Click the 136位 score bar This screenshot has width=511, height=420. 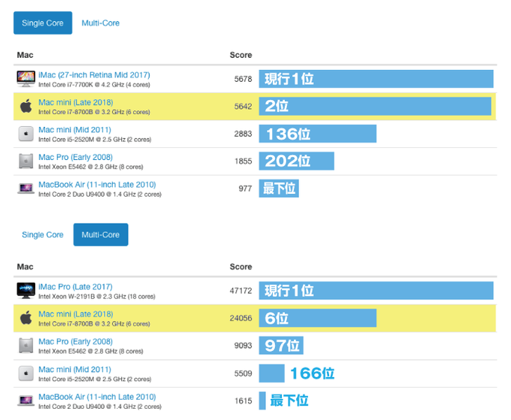(x=318, y=134)
